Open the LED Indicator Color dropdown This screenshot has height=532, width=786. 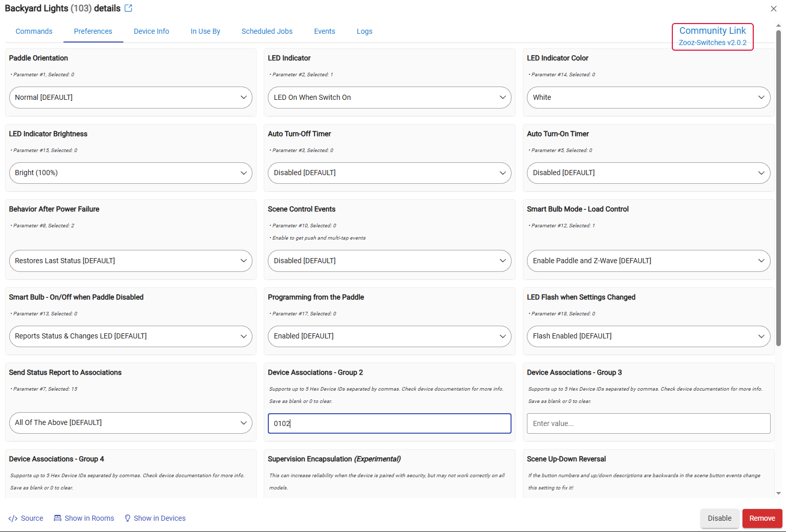[x=648, y=97]
